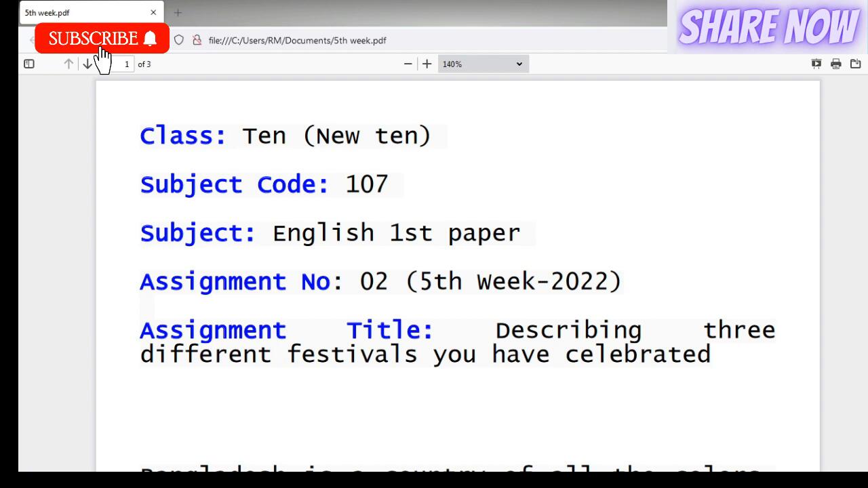Zoom in with the plus icon

[x=427, y=64]
